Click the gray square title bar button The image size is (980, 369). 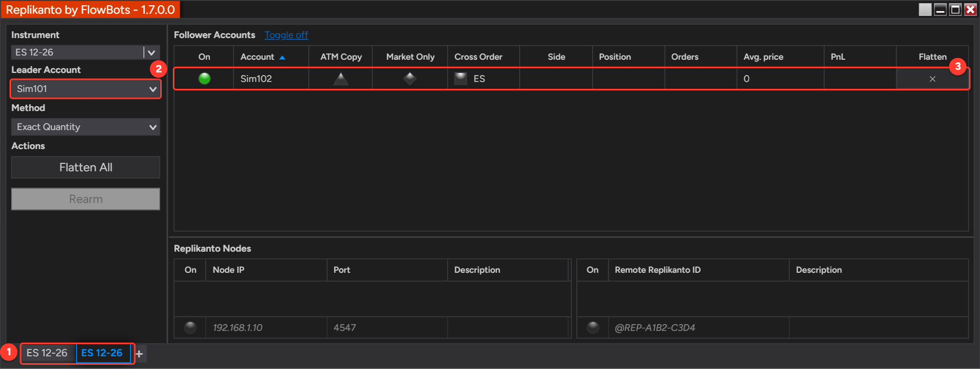[x=925, y=10]
